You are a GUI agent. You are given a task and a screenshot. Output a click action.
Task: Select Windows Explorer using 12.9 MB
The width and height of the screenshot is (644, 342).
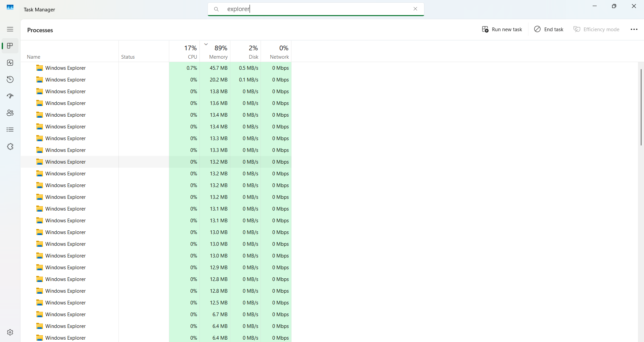(156, 268)
